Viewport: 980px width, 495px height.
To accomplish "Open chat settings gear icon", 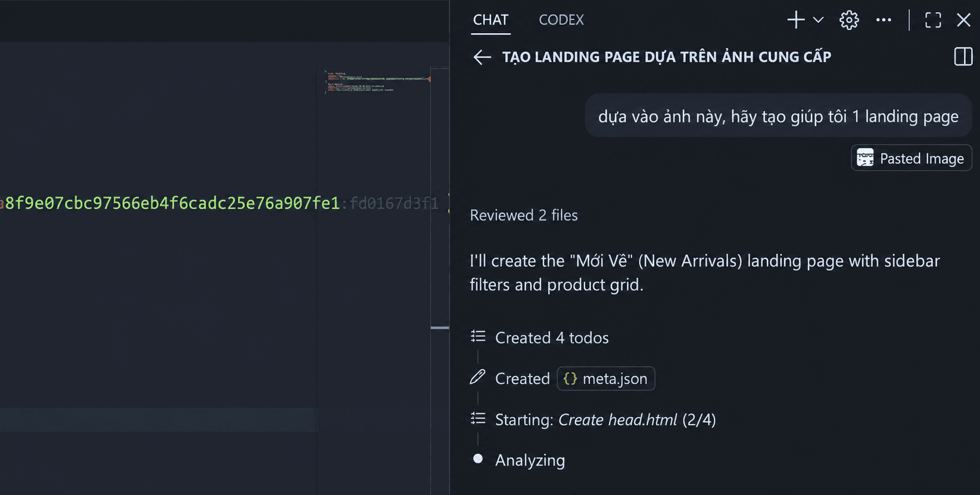I will [849, 20].
